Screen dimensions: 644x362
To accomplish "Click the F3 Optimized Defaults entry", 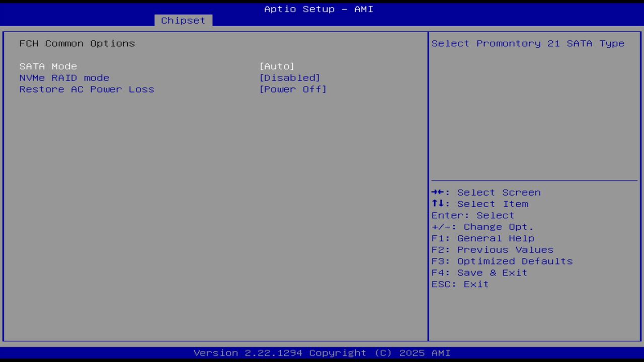I will pyautogui.click(x=502, y=261).
